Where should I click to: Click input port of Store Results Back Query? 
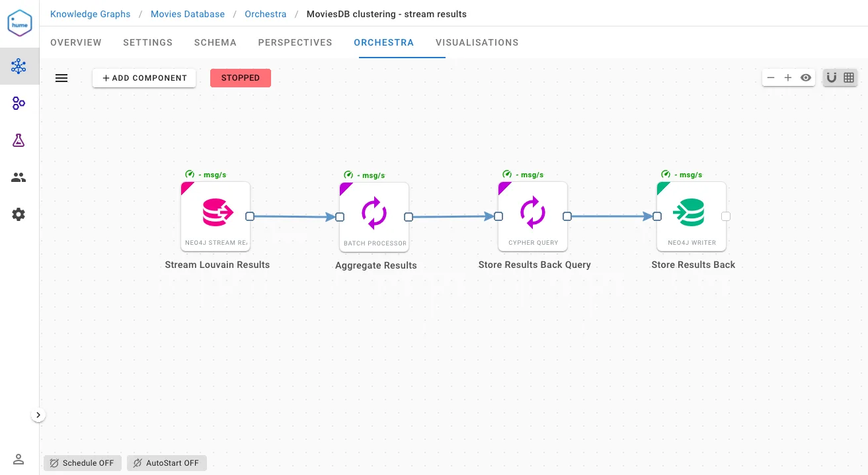pyautogui.click(x=498, y=216)
